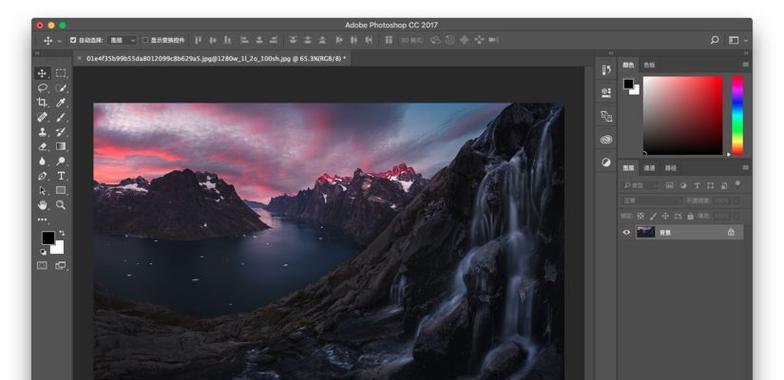Switch to the Channels tab
The image size is (784, 380).
pos(649,168)
